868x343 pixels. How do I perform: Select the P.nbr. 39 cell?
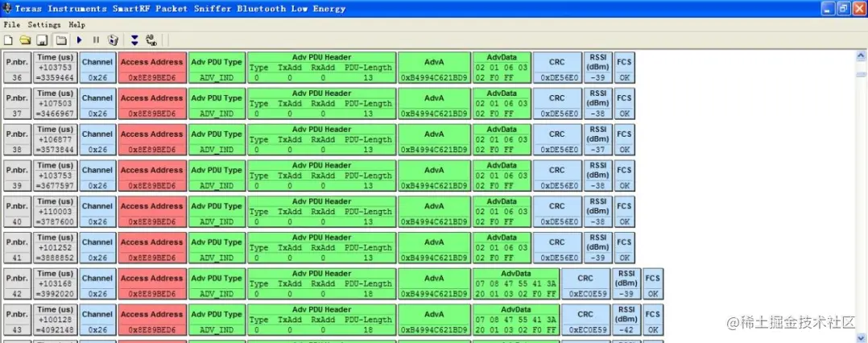[x=17, y=176]
